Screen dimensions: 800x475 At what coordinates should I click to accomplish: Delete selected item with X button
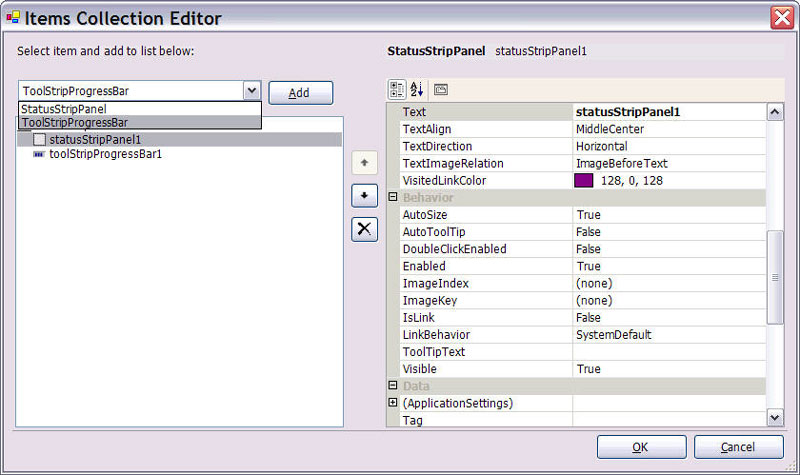click(364, 229)
